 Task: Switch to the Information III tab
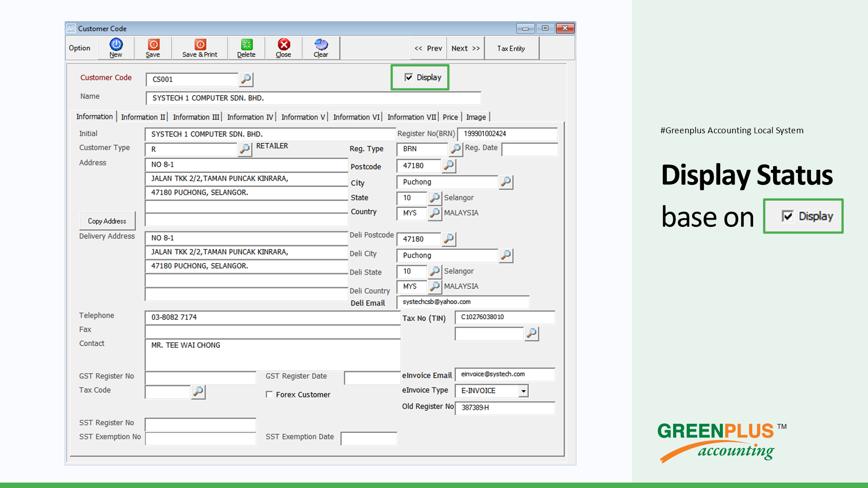point(196,117)
